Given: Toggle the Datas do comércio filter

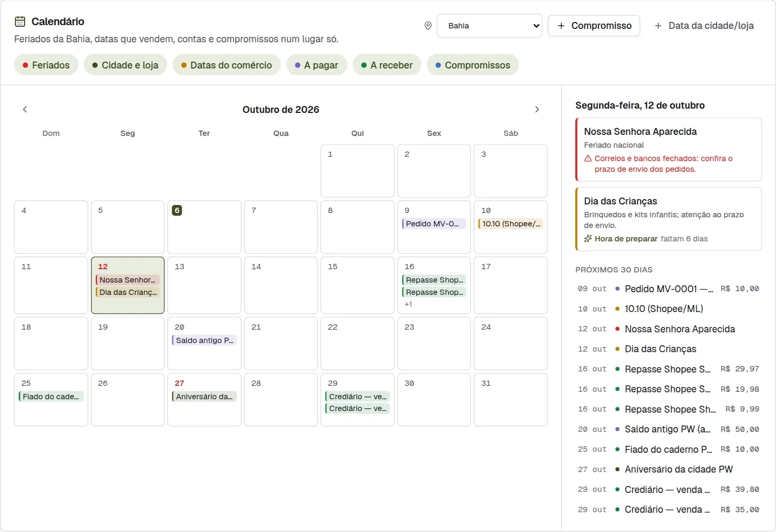Looking at the screenshot, I should pos(226,65).
